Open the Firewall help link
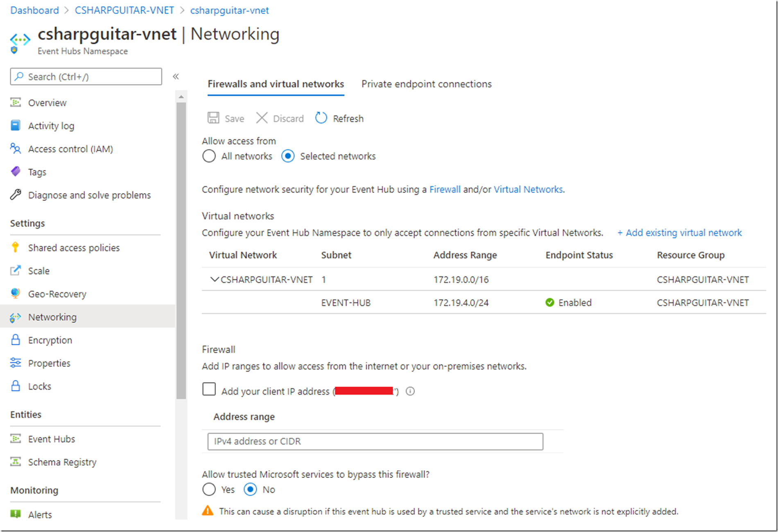 445,189
